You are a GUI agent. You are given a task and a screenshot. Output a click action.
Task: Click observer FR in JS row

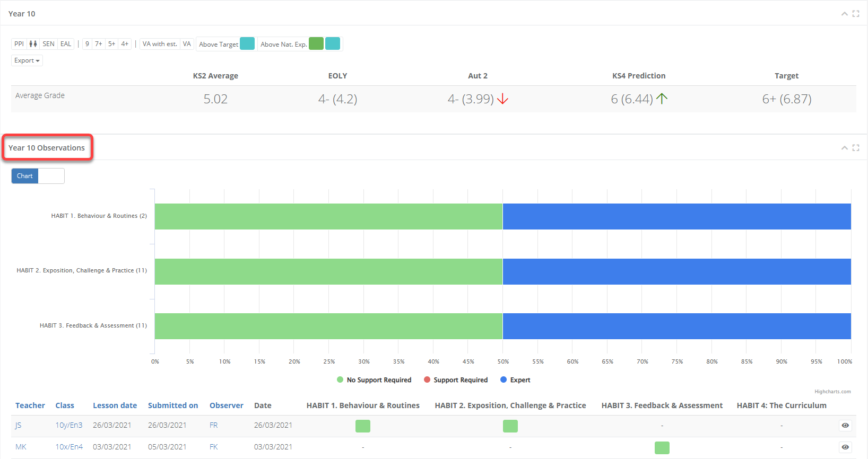(214, 425)
